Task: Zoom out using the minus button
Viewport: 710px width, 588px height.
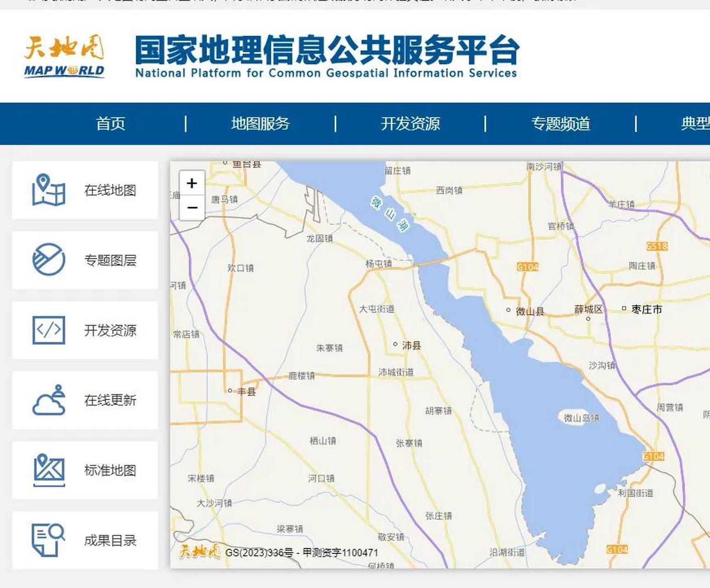Action: [192, 208]
